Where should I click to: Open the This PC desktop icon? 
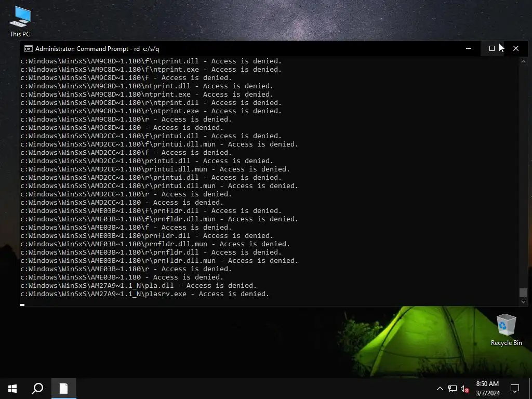(x=20, y=21)
